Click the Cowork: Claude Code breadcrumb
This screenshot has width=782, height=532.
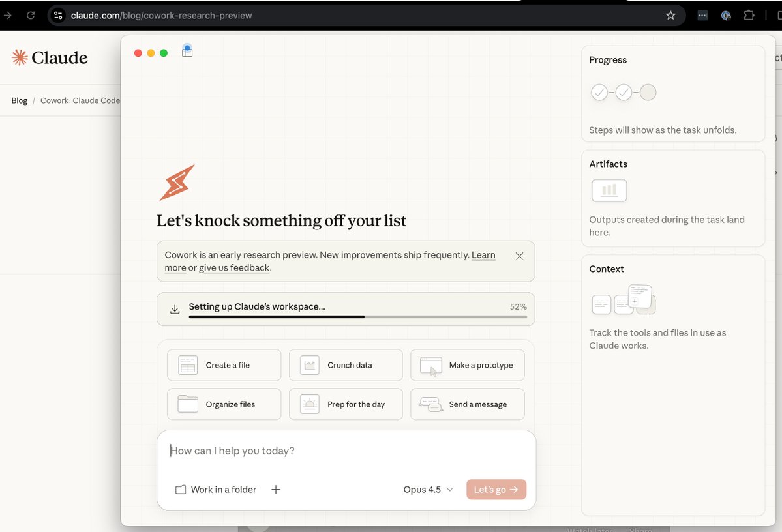[x=80, y=100]
